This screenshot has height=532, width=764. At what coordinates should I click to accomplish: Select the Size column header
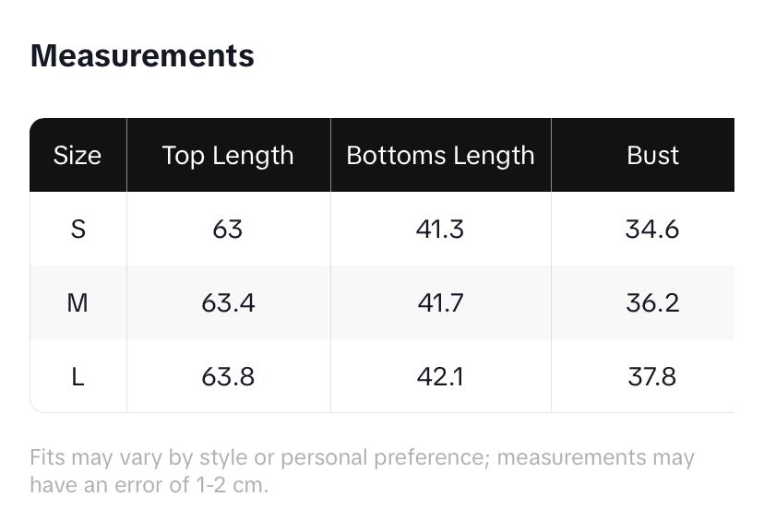[78, 156]
